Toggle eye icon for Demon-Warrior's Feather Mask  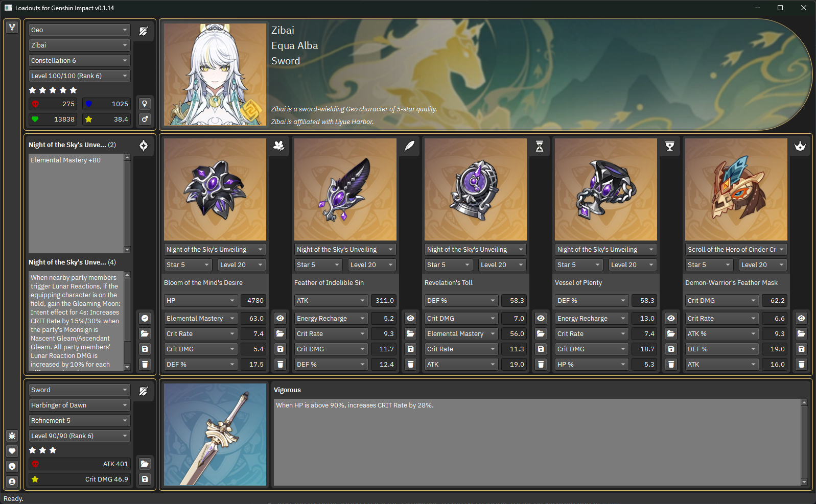[x=801, y=318]
